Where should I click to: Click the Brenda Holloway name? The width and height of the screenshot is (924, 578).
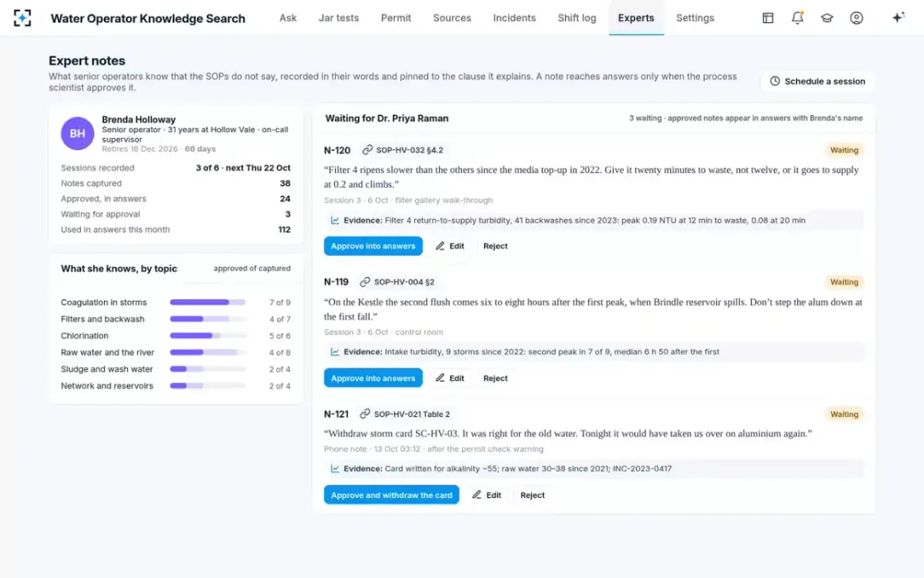click(139, 119)
